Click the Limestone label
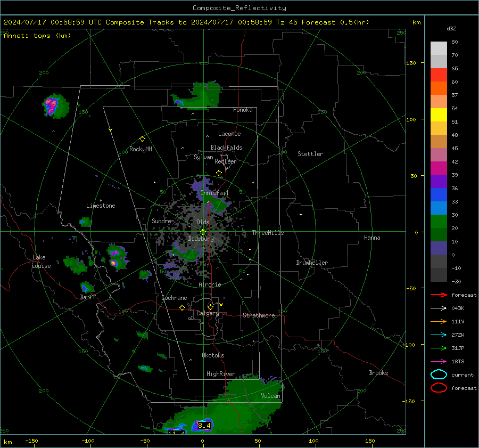479x448 pixels. click(x=101, y=206)
